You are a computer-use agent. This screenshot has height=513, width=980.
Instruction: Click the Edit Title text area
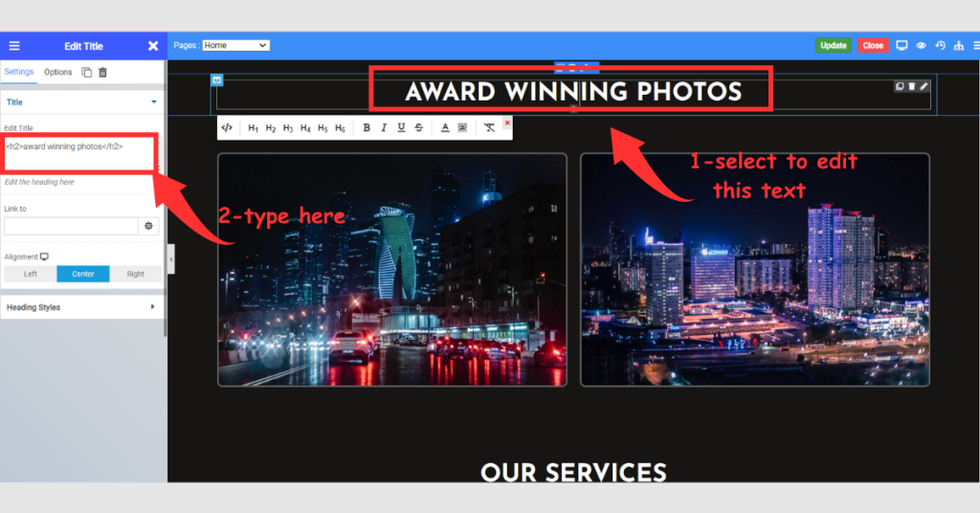pos(80,153)
